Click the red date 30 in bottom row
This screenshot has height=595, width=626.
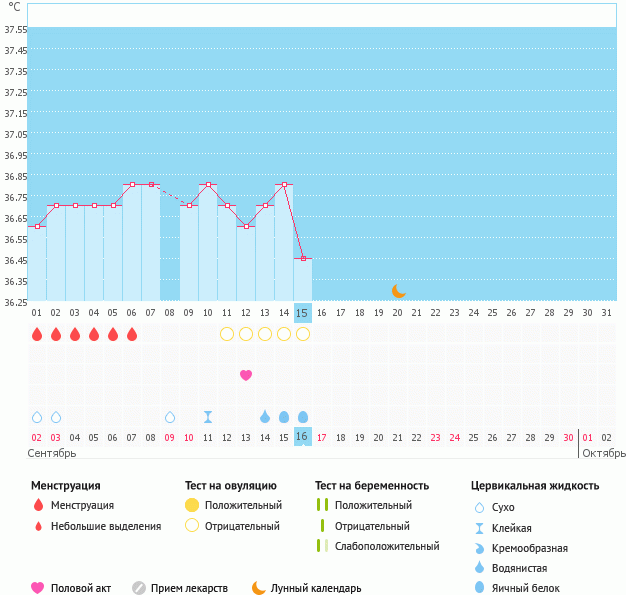point(568,437)
